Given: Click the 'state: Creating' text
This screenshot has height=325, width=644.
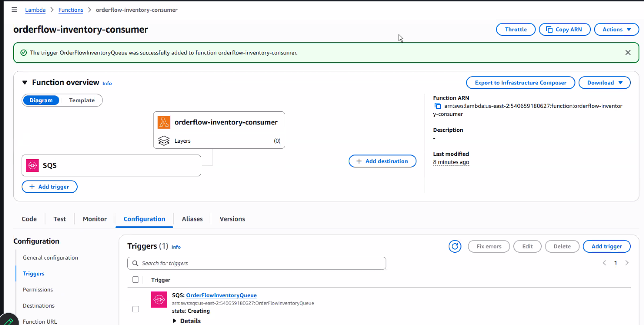Looking at the screenshot, I should [x=191, y=311].
